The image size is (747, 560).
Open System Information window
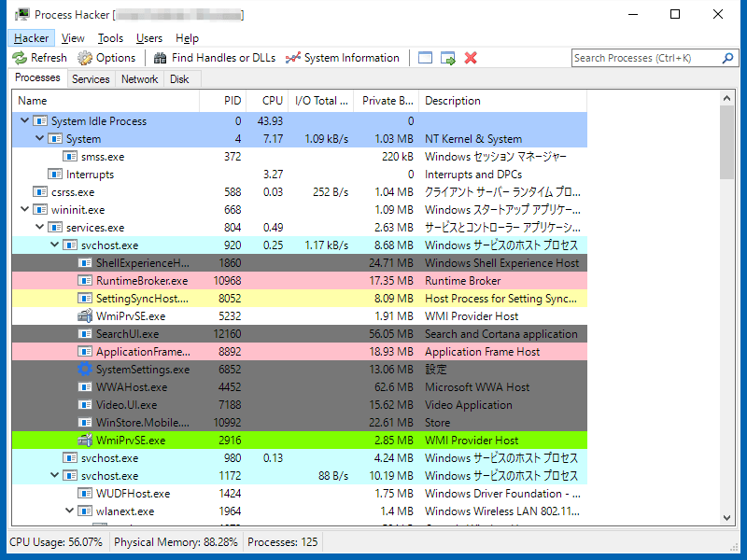[343, 58]
